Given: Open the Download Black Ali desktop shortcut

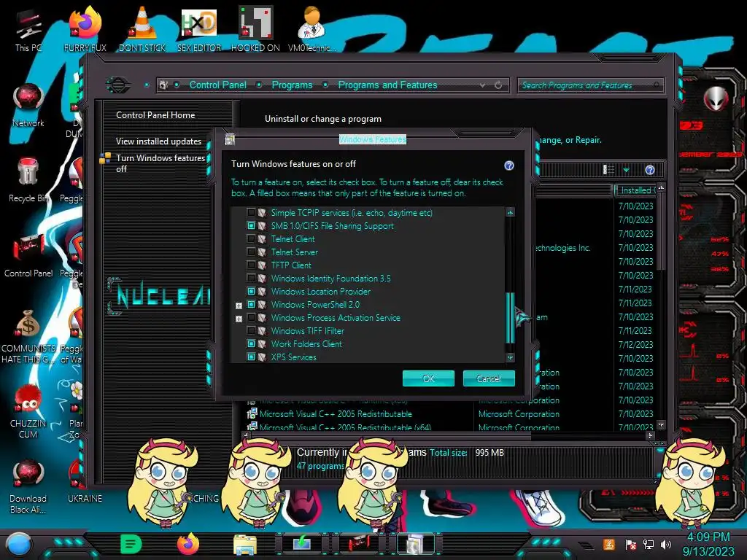Looking at the screenshot, I should click(28, 486).
